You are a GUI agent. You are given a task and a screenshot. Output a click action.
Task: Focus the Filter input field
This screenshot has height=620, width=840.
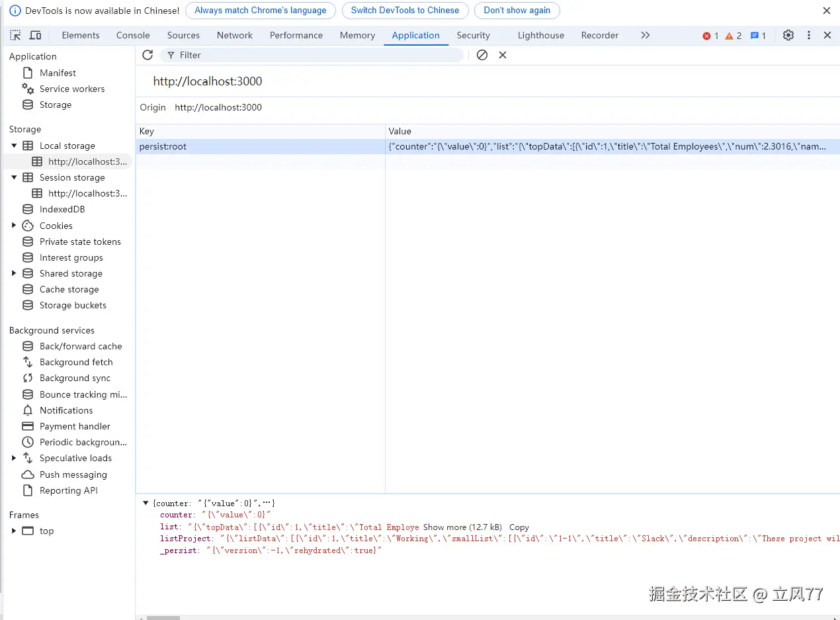[312, 55]
